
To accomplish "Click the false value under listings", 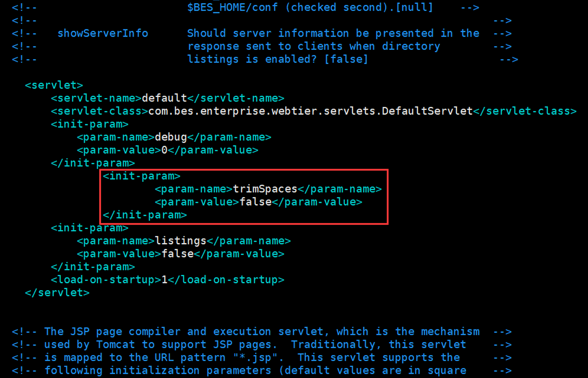I will (x=178, y=254).
